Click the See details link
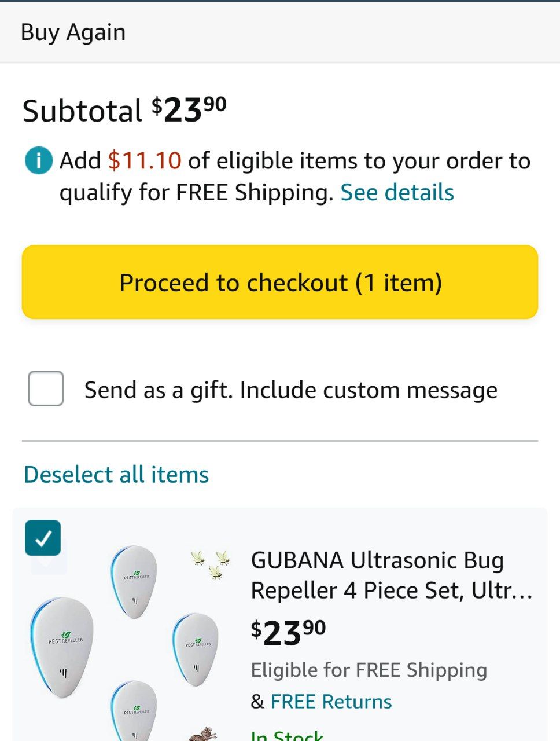 tap(397, 193)
